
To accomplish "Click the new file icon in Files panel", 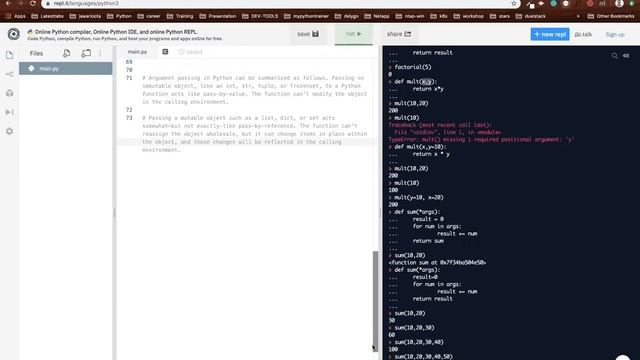I will pyautogui.click(x=67, y=53).
